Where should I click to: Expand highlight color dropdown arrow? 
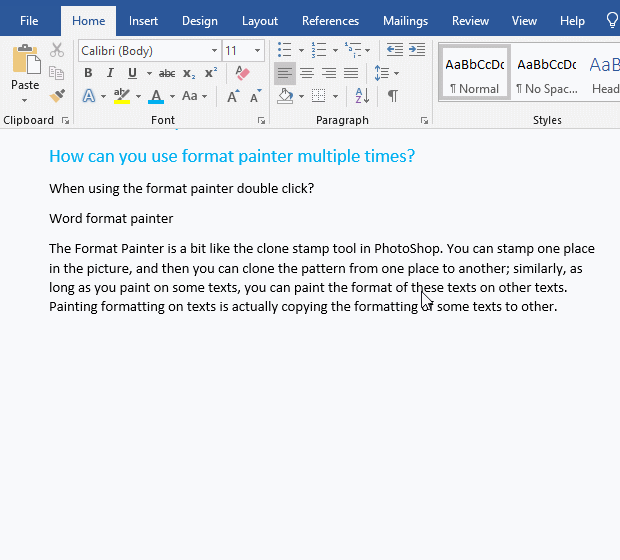click(x=138, y=96)
